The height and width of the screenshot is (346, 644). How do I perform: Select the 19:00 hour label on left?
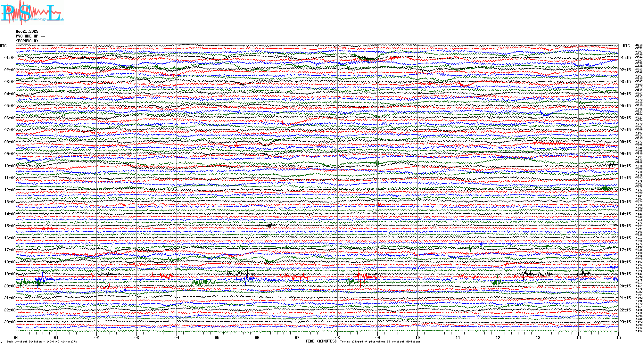(x=10, y=274)
